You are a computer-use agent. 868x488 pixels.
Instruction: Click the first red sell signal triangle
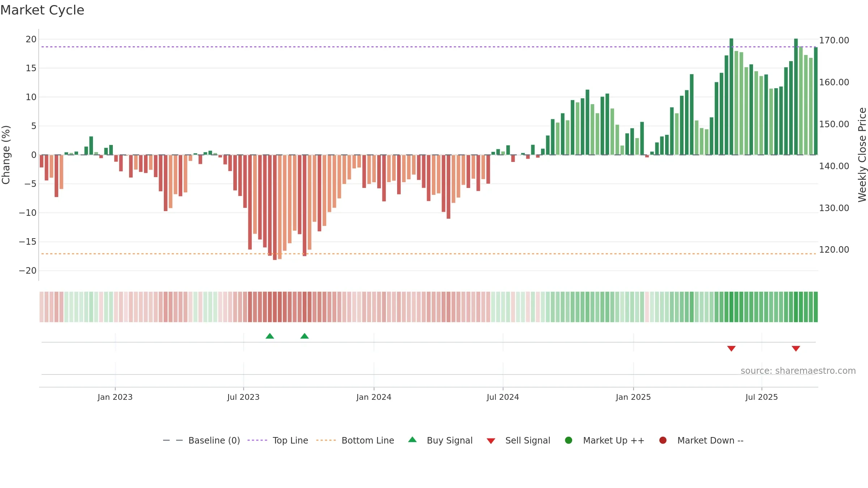[731, 348]
